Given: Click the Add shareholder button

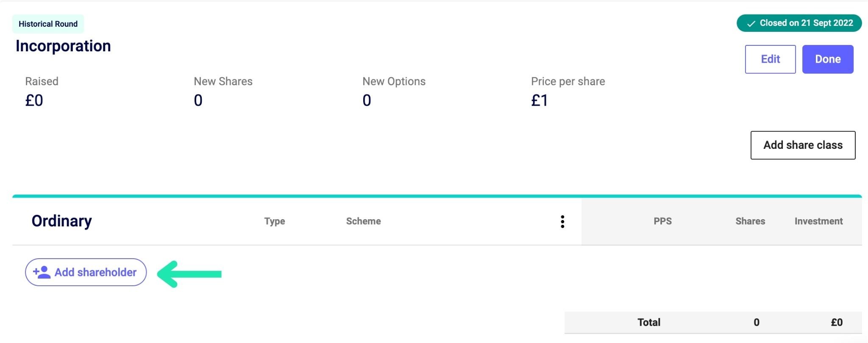Looking at the screenshot, I should pos(86,272).
